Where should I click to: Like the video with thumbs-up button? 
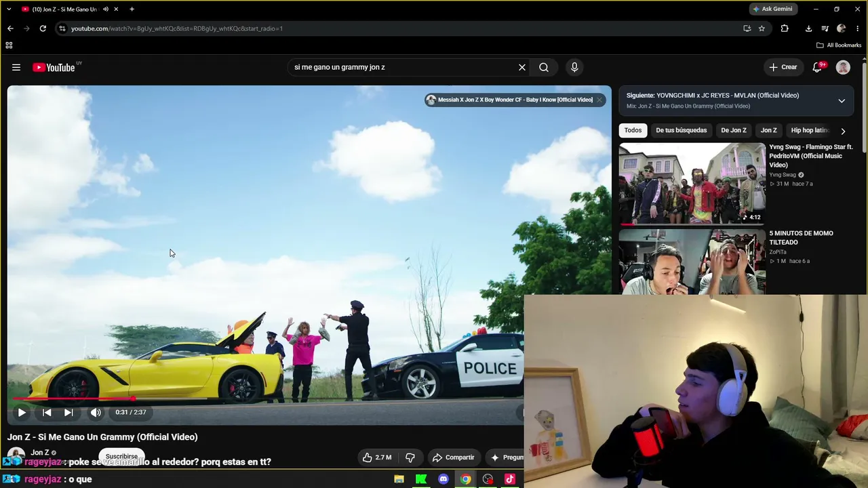377,457
